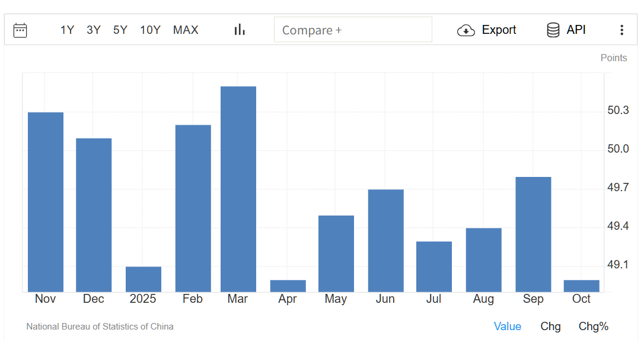Click the September bar in chart
644x342 pixels.
[x=533, y=234]
